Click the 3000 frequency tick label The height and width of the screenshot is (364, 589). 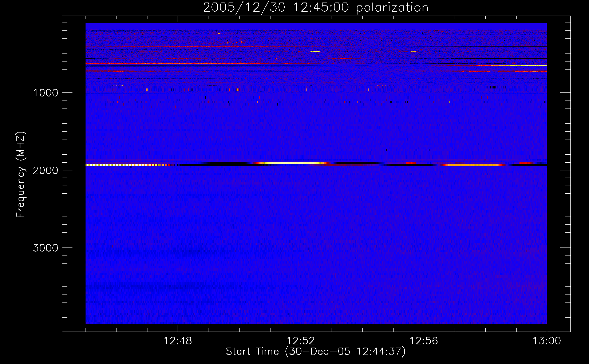tap(46, 248)
